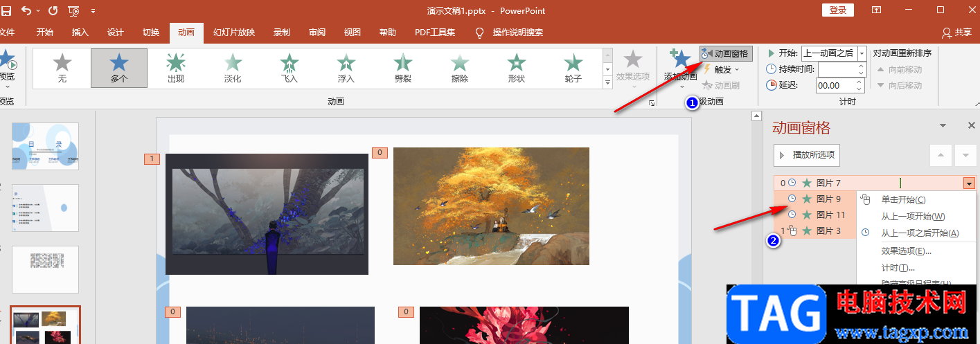
Task: Apply the 淡化 fade animation
Action: tap(233, 69)
